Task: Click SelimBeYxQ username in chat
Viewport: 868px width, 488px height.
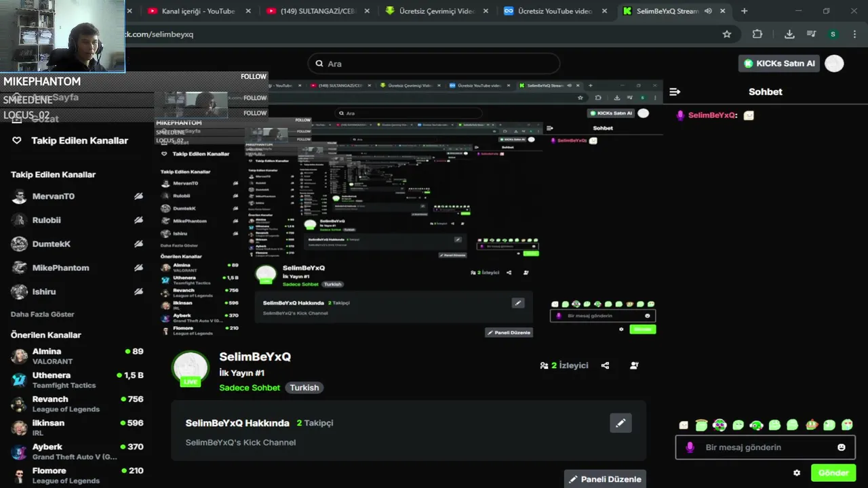Action: click(712, 115)
